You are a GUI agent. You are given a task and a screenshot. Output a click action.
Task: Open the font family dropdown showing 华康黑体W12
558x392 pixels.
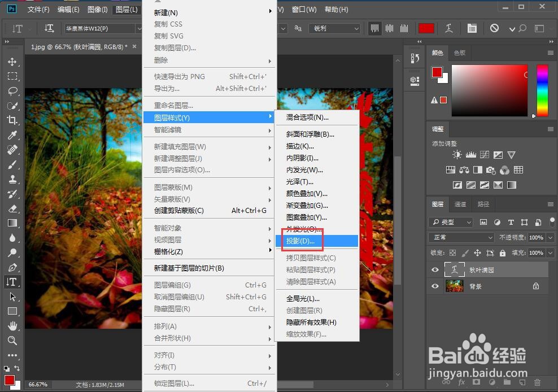pyautogui.click(x=102, y=28)
